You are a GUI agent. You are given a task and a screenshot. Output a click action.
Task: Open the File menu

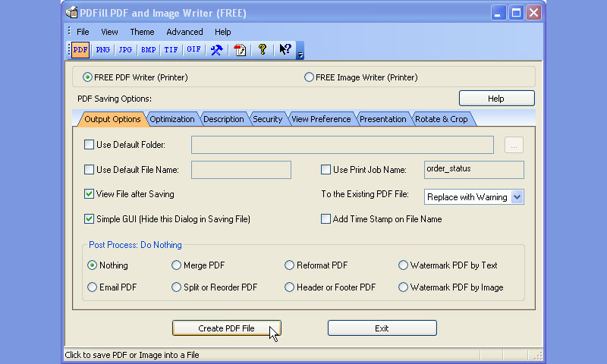(x=83, y=32)
